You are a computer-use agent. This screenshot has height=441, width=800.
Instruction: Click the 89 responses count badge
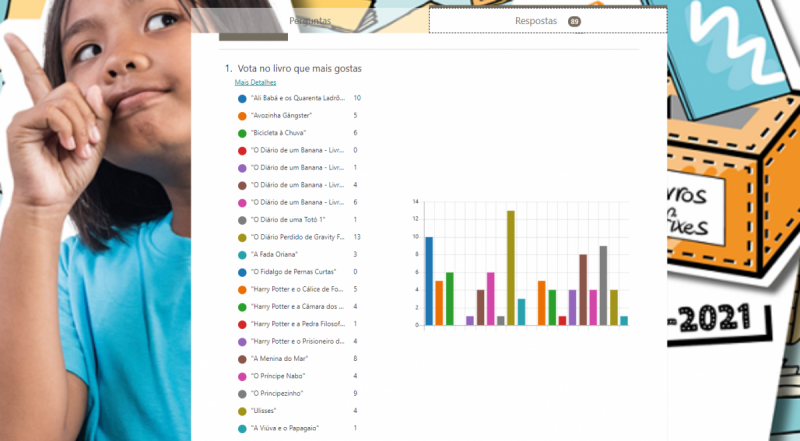[x=574, y=21]
